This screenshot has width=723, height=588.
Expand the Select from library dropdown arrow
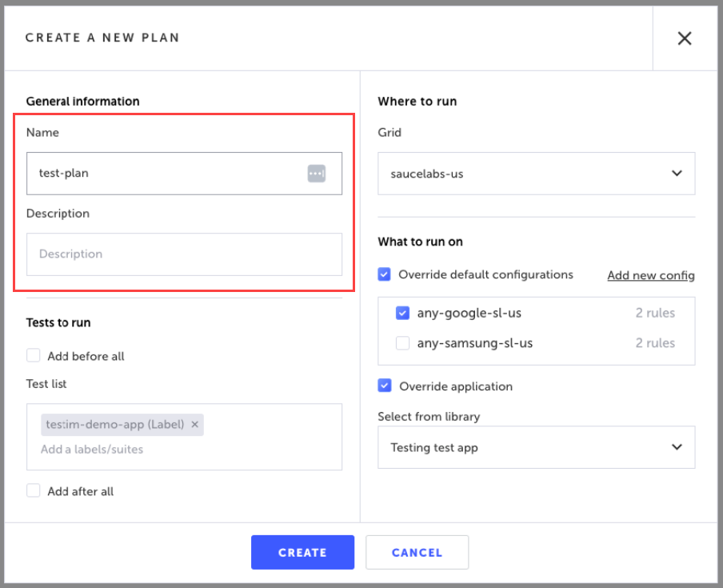point(677,447)
